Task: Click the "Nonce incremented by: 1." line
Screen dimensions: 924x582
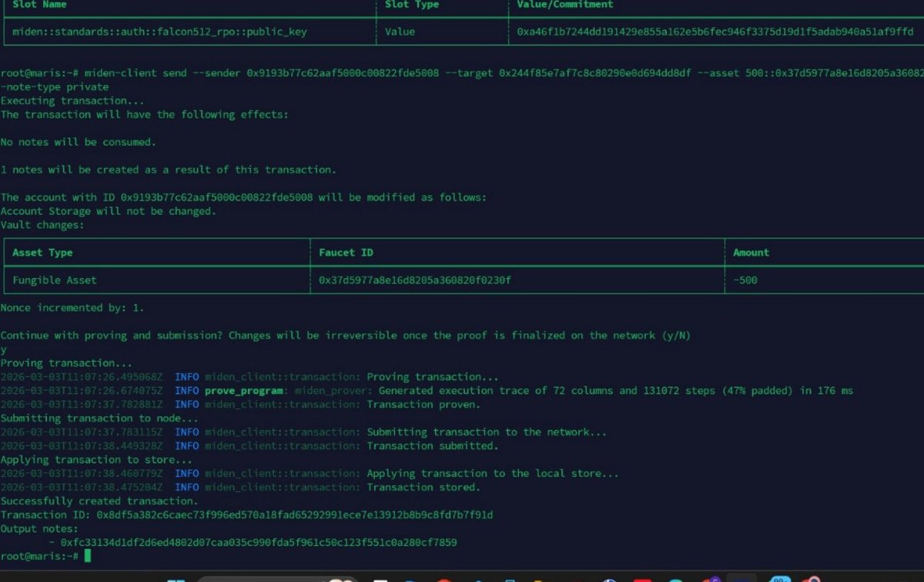Action: pos(72,308)
